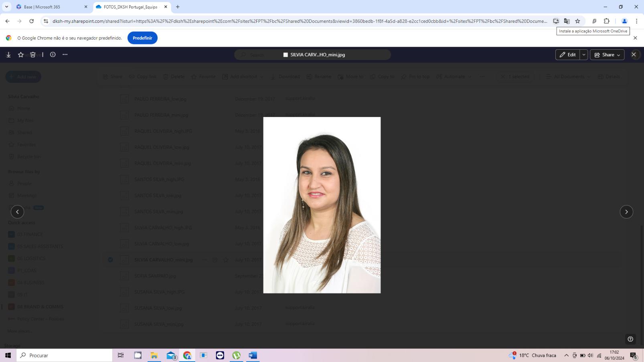Install Microsoft OneDrive app icon
Screen dimensions: 644x362
click(556, 21)
